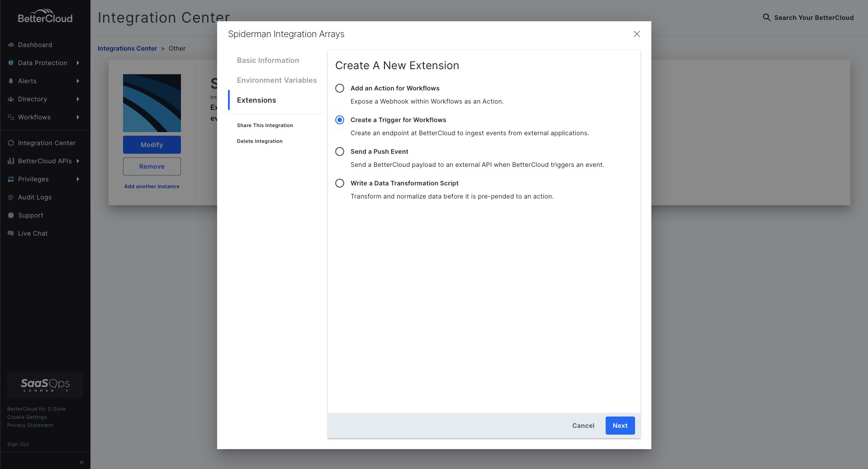
Task: Click the Alerts bell icon
Action: point(11,81)
